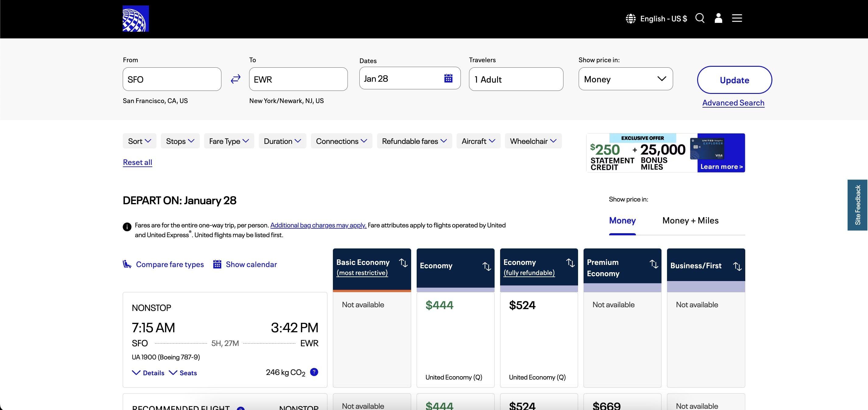
Task: Select the $524 refundable Economy fare for UA 1900
Action: pyautogui.click(x=539, y=340)
